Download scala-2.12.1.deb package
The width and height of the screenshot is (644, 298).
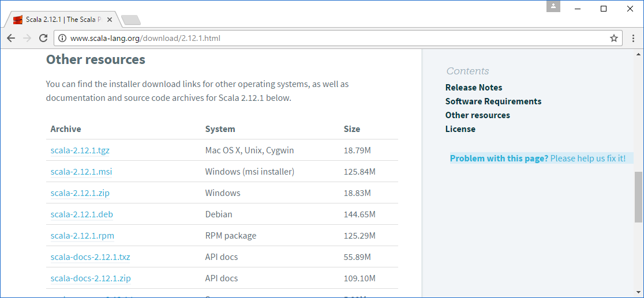[82, 214]
